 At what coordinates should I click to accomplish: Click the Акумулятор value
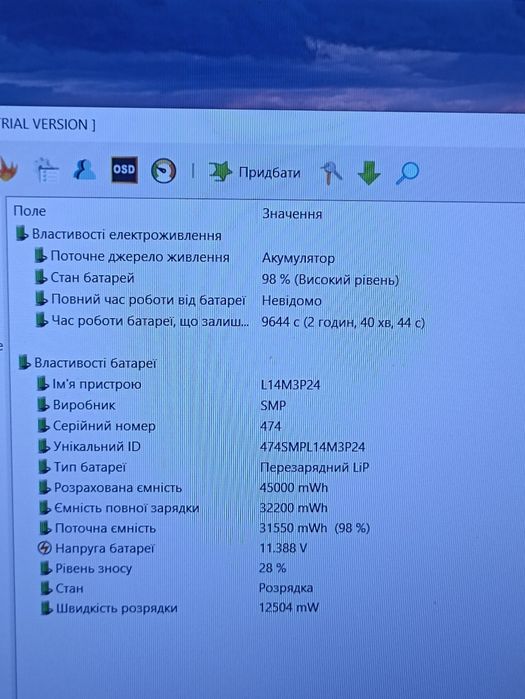[298, 258]
